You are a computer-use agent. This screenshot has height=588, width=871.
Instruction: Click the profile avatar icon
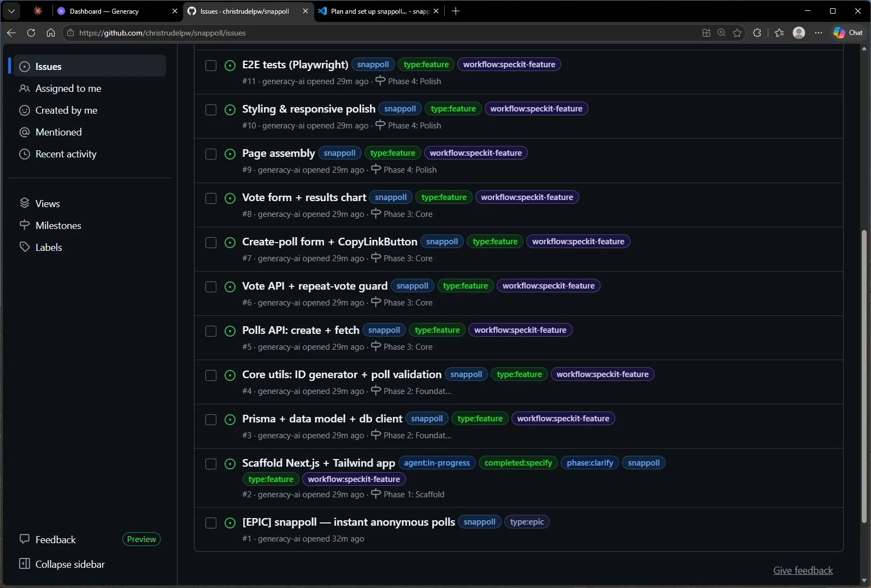coord(799,33)
